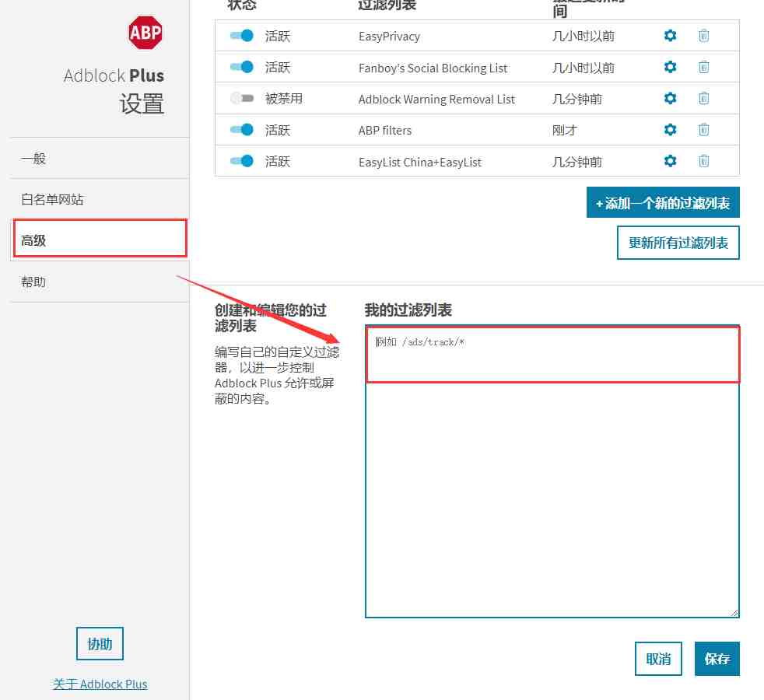Go to the 帮助 tab

(100, 282)
